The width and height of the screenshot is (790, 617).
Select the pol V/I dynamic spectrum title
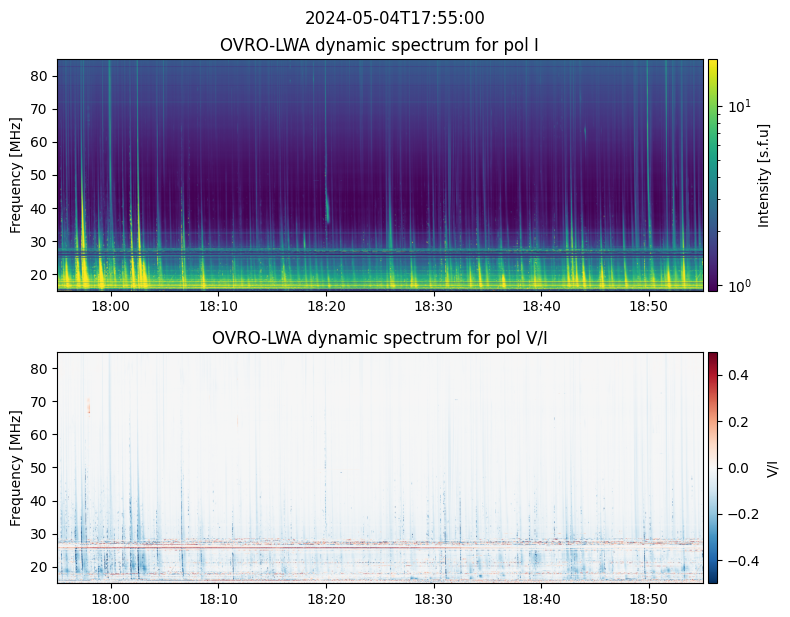[x=380, y=338]
